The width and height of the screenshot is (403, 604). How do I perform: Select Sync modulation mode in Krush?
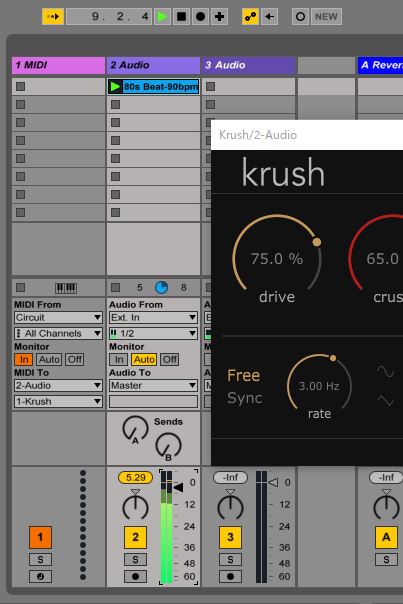245,398
